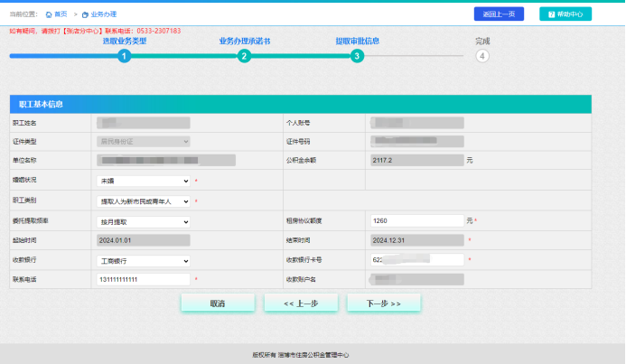
Task: Click the << 上一步 button
Action: tap(301, 303)
